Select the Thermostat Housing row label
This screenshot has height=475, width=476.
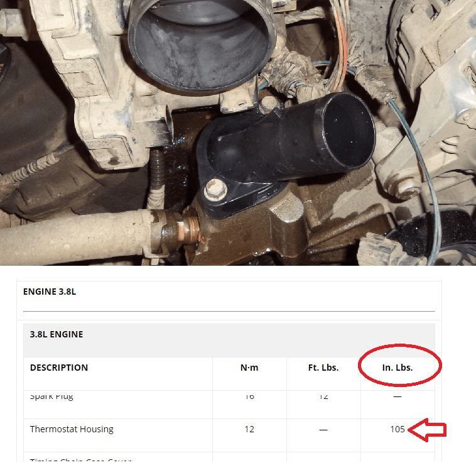[72, 429]
